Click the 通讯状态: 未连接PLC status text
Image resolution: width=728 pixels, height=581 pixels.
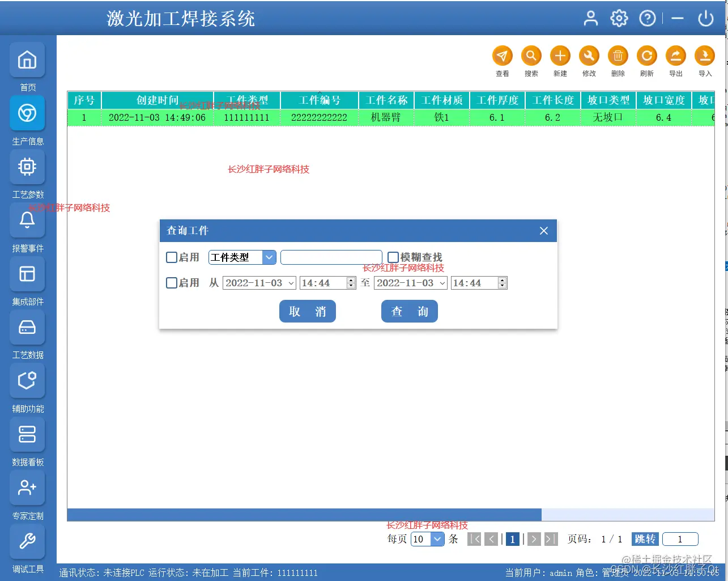pos(102,572)
